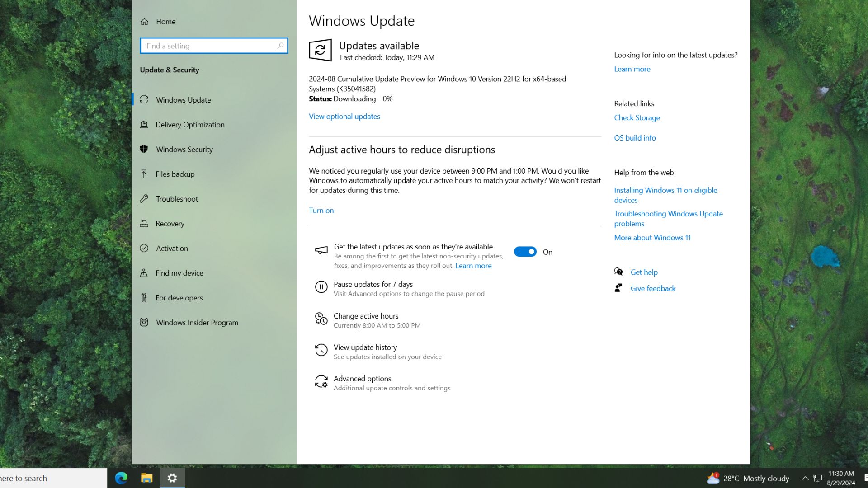This screenshot has height=488, width=868.
Task: Click the Windows Insider Program cat icon
Action: pos(144,322)
